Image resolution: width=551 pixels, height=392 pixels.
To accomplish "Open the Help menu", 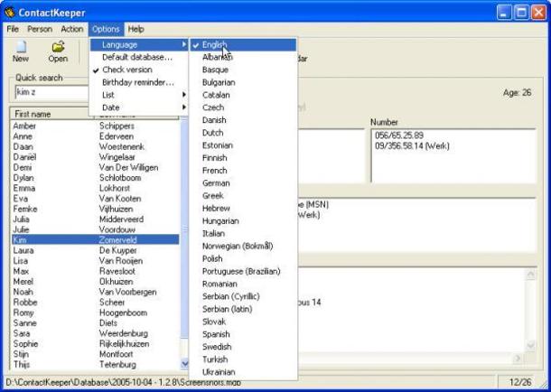I will coord(136,29).
